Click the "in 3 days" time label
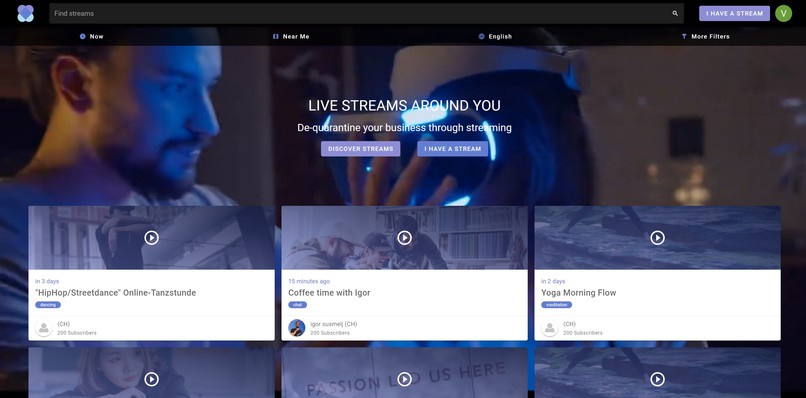Viewport: 806px width, 398px height. tap(47, 281)
